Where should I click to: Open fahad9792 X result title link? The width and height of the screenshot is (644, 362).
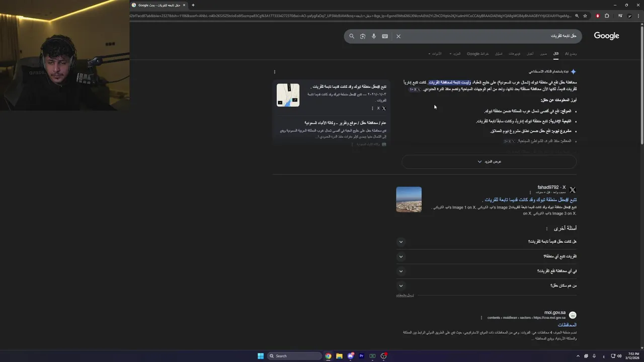pyautogui.click(x=530, y=200)
